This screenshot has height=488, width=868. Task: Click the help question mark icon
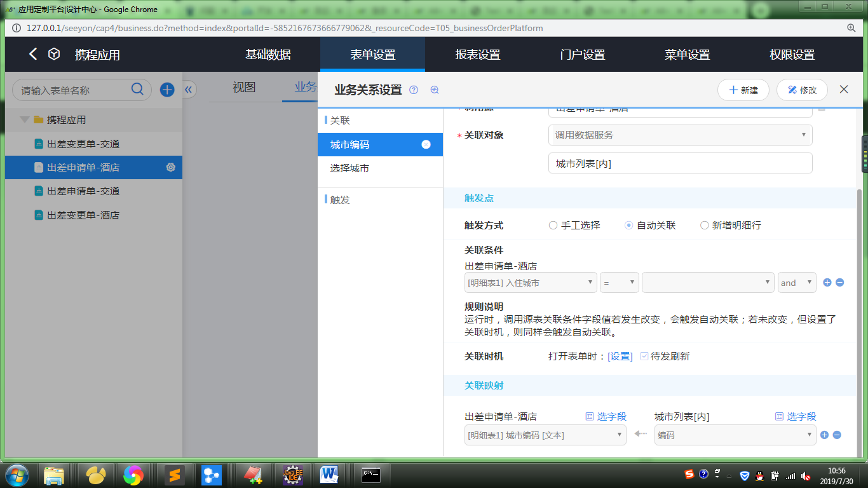pos(414,90)
